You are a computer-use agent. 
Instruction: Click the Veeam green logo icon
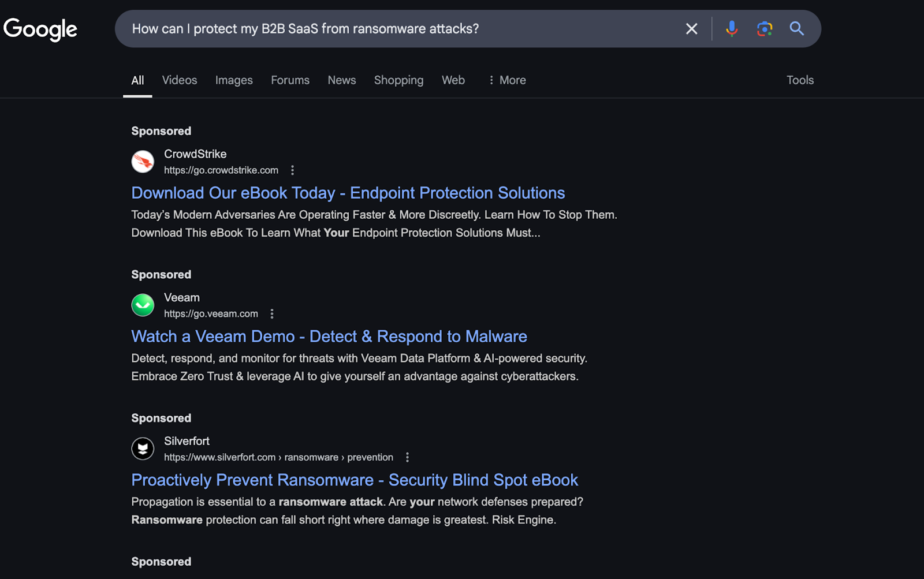point(143,305)
